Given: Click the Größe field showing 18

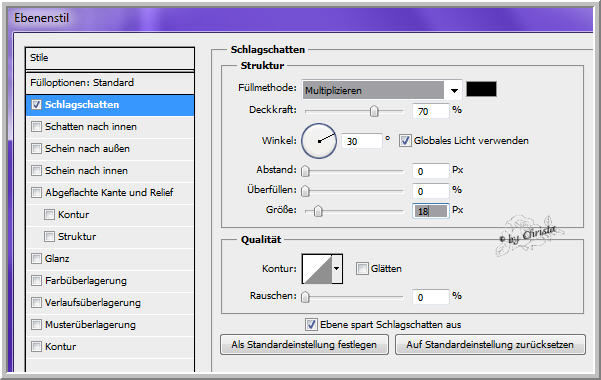Looking at the screenshot, I should (430, 211).
